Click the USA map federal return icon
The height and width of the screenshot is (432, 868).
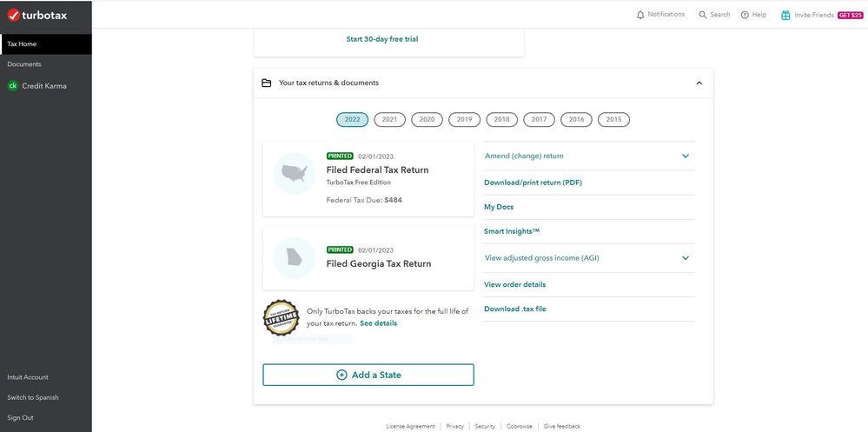[295, 173]
